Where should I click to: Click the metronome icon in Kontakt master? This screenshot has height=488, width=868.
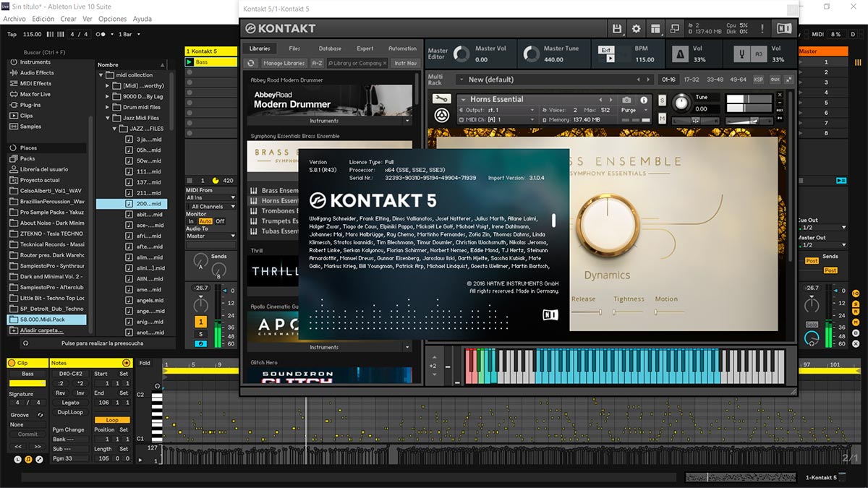681,54
